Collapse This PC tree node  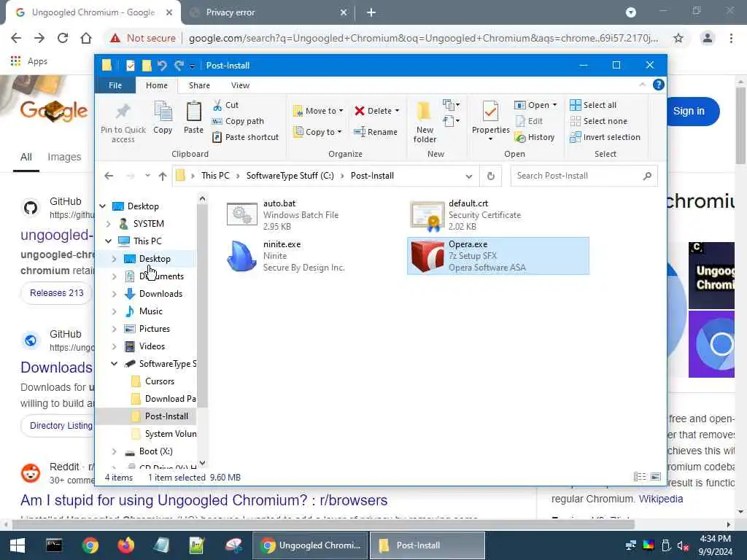[109, 241]
